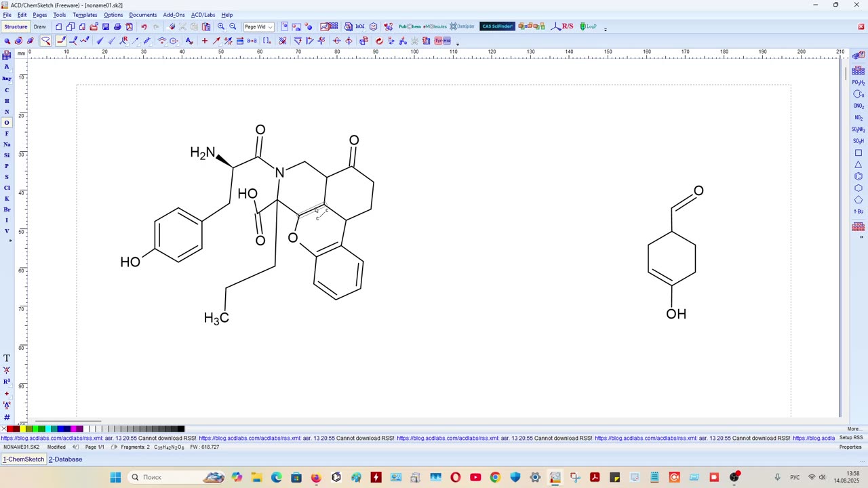This screenshot has height=488, width=868.
Task: Select Nitrogen atom N
Action: (7, 112)
